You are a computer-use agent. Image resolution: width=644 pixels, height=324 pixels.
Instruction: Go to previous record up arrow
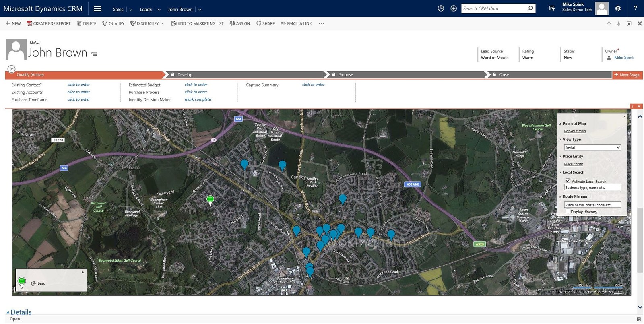tap(609, 24)
